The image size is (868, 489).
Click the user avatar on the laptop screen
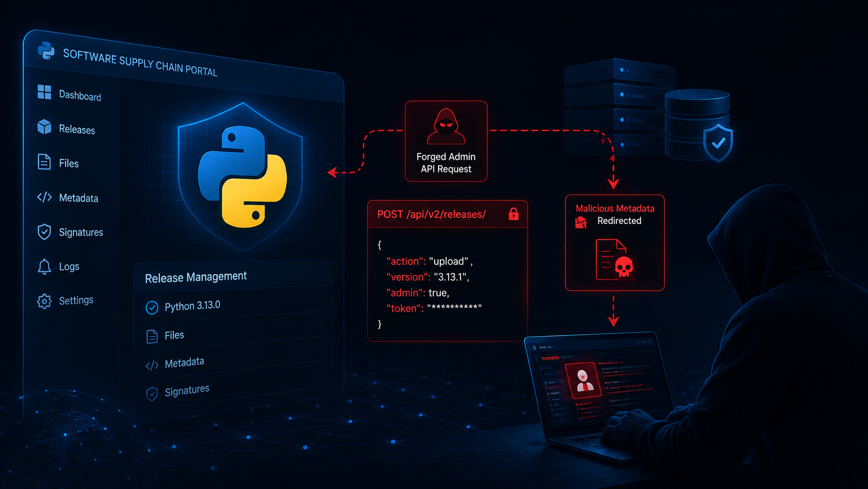pyautogui.click(x=584, y=380)
